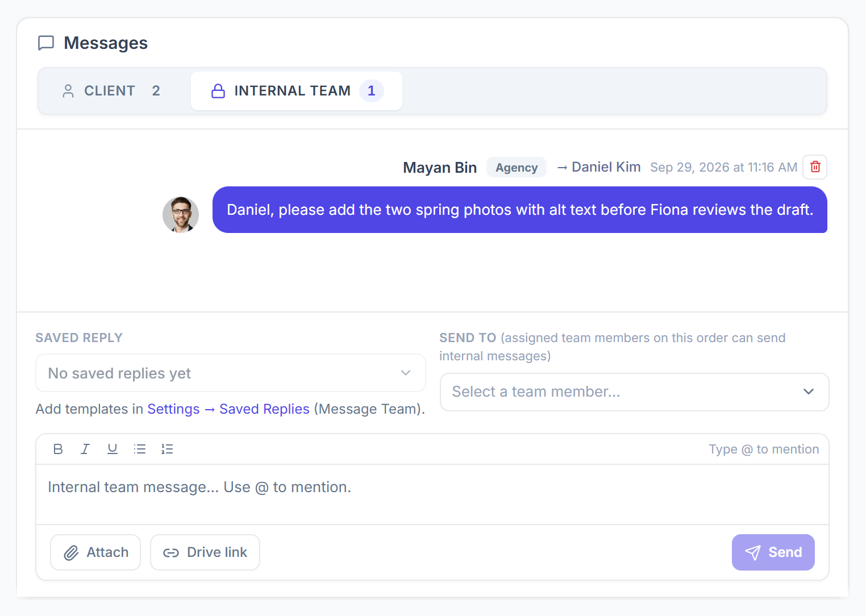Click Mayan Bin's avatar photo

click(x=181, y=215)
